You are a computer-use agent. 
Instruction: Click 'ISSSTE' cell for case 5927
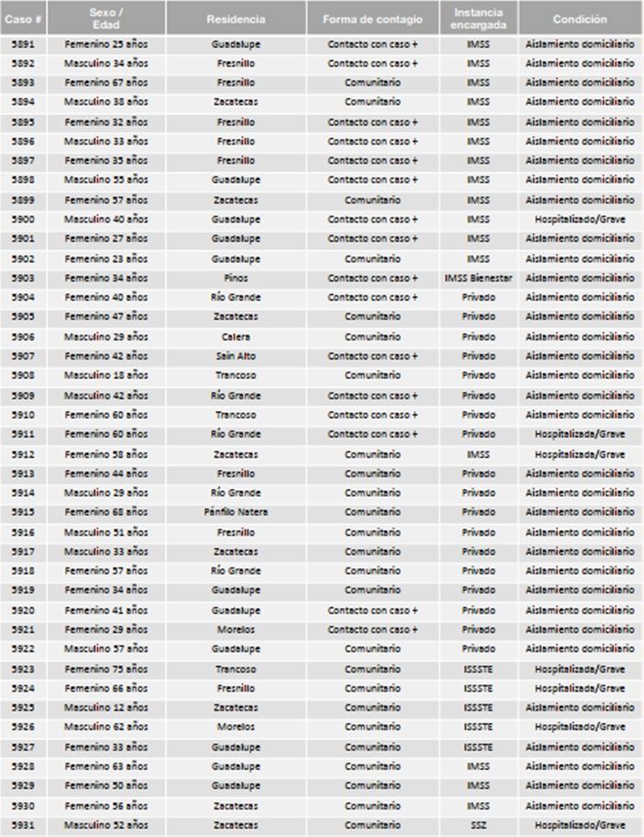(x=478, y=747)
